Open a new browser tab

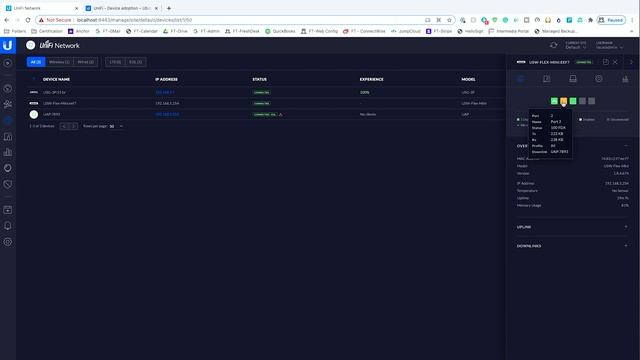click(x=169, y=8)
